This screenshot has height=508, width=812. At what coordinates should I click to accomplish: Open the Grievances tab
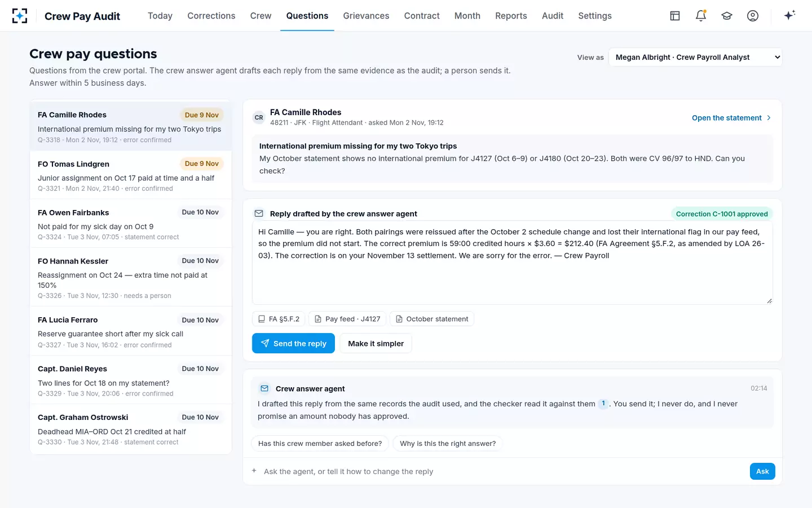366,16
